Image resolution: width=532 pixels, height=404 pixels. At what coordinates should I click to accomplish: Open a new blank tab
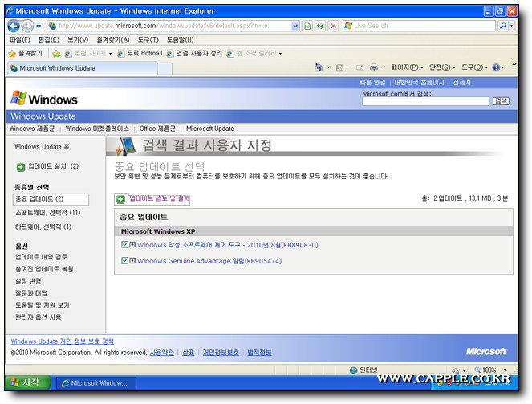click(x=164, y=69)
